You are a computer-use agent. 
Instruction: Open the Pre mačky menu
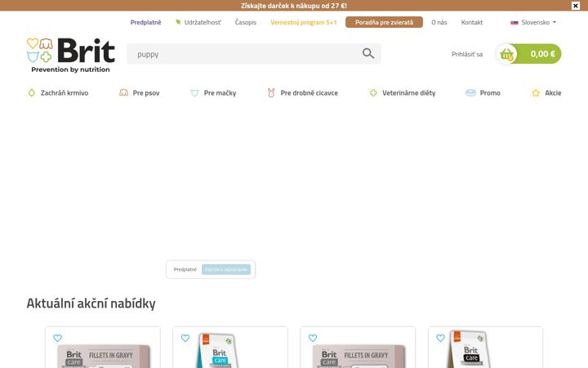(220, 92)
